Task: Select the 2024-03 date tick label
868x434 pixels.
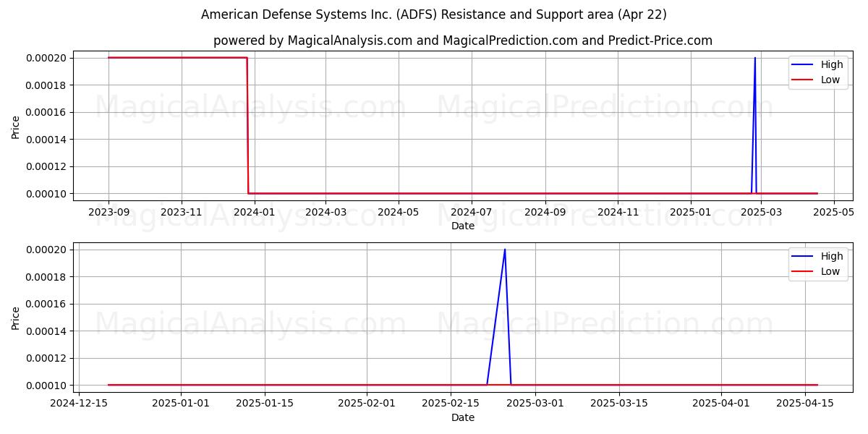Action: tap(325, 213)
